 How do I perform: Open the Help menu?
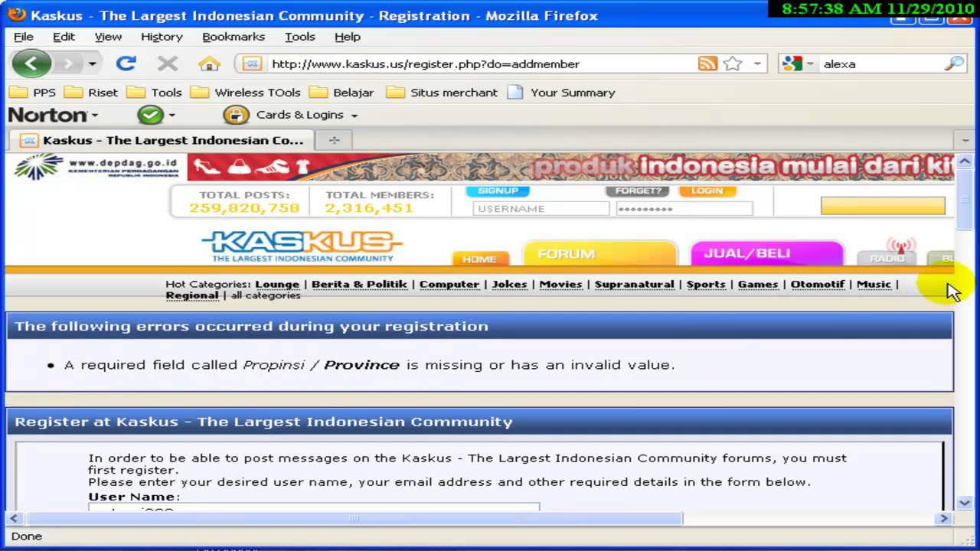pyautogui.click(x=347, y=37)
